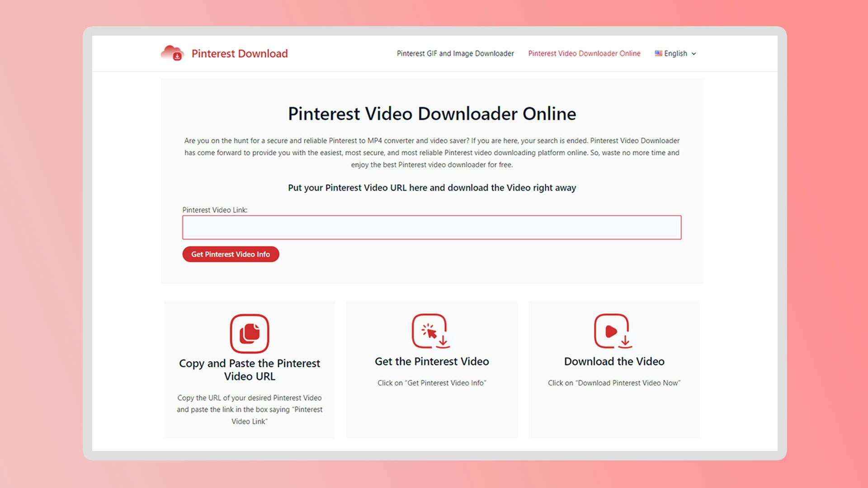Open Pinterest Video Downloader Online menu link
The height and width of the screenshot is (488, 868).
(584, 53)
